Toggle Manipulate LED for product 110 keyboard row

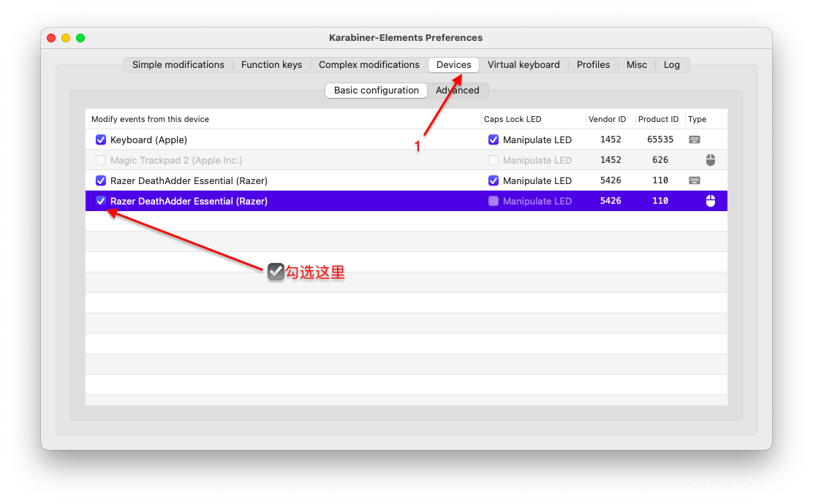tap(493, 180)
